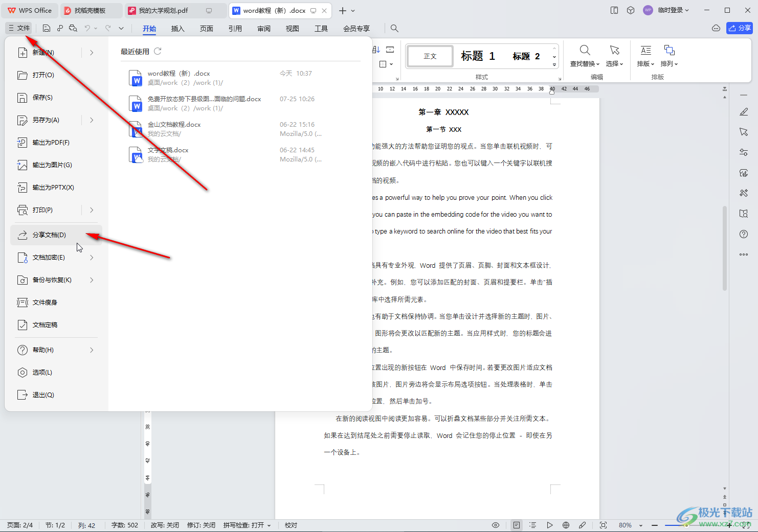758x532 pixels.
Task: Open the 找稻壳模板 tab
Action: click(x=91, y=10)
